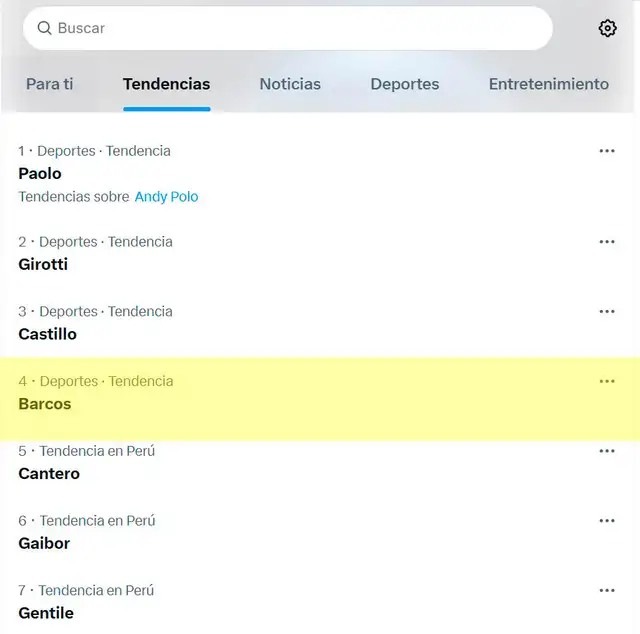Open more options for Castillo trend
Viewport: 640px width, 634px height.
click(x=607, y=312)
